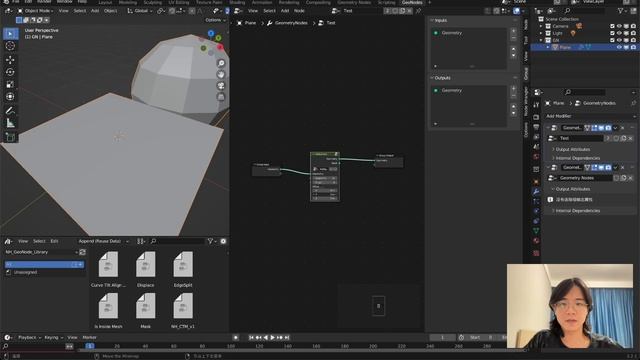Open the NH_GeoNode_Library library dropdown
The image size is (640, 360).
[41, 252]
